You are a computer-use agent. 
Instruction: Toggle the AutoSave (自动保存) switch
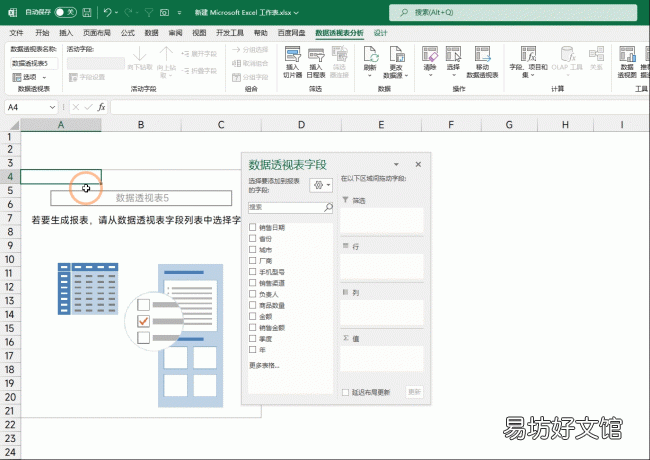coord(66,12)
